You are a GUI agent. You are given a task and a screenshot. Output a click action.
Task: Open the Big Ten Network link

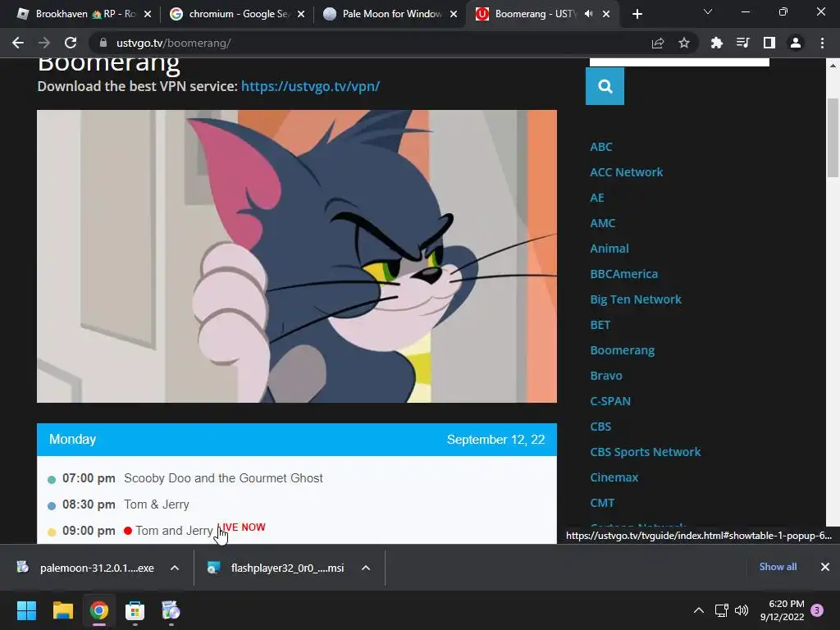(636, 299)
